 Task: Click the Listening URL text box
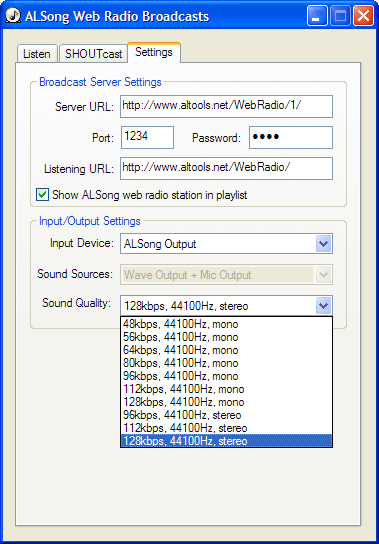click(x=226, y=169)
